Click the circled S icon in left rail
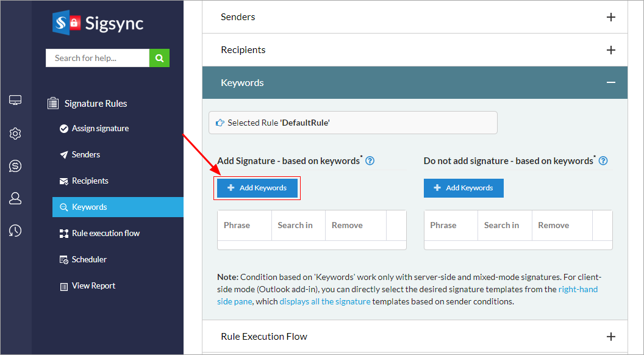This screenshot has height=355, width=644. [x=15, y=166]
